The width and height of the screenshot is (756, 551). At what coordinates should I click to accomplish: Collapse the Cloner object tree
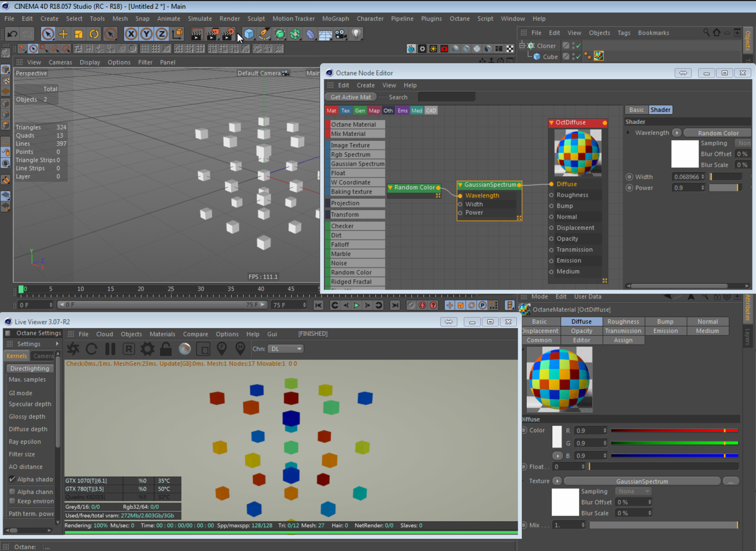point(522,45)
